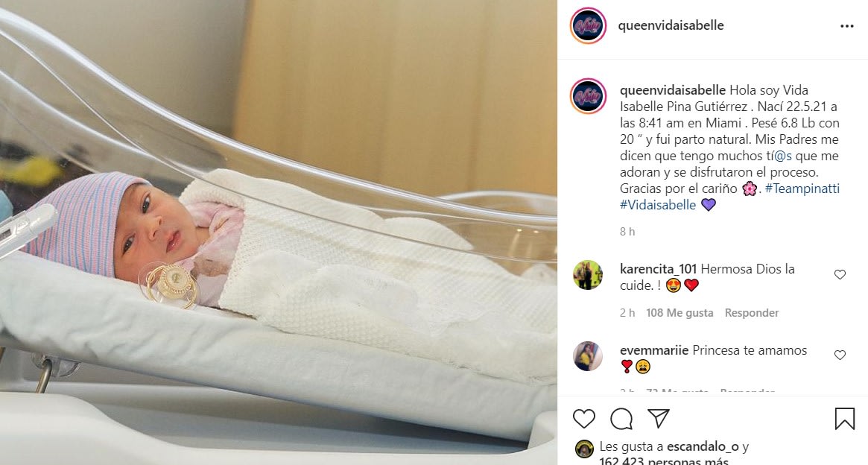Open the comment bubble icon
This screenshot has width=868, height=465.
coord(621,419)
